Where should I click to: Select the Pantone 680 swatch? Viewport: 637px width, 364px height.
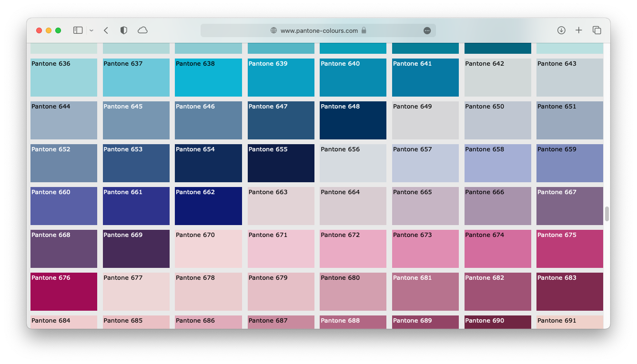coord(353,292)
